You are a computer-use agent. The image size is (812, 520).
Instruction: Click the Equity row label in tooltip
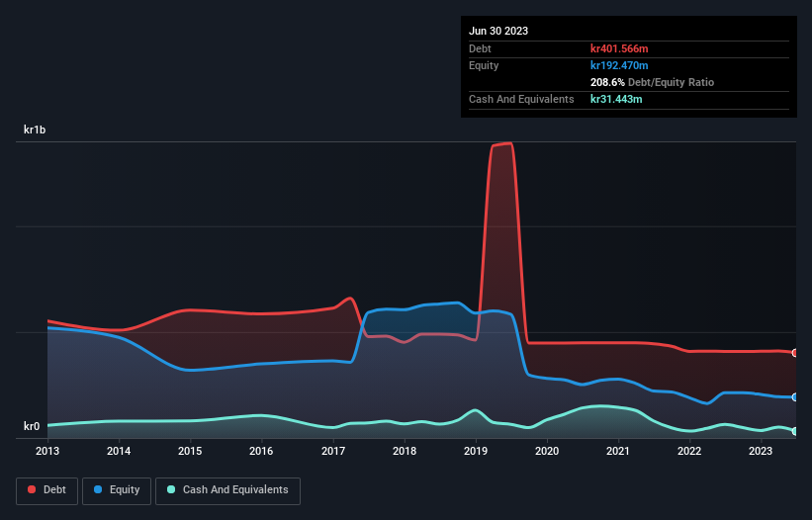[484, 65]
